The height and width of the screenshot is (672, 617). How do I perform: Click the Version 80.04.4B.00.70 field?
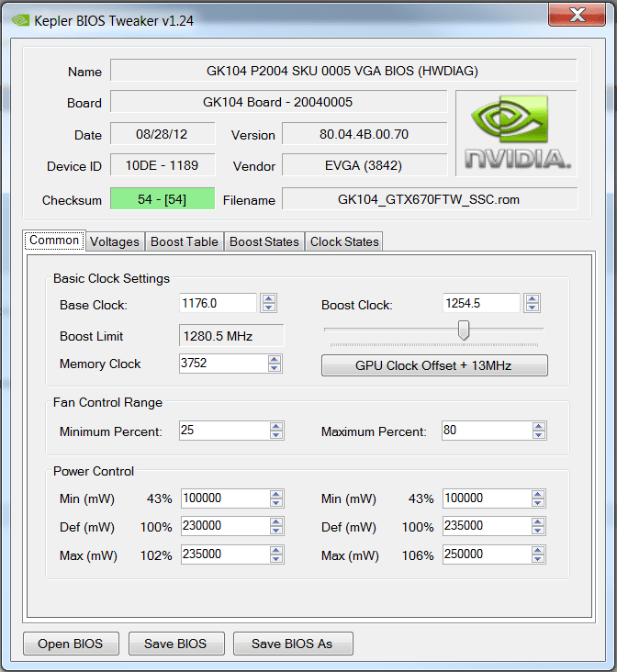tap(364, 134)
